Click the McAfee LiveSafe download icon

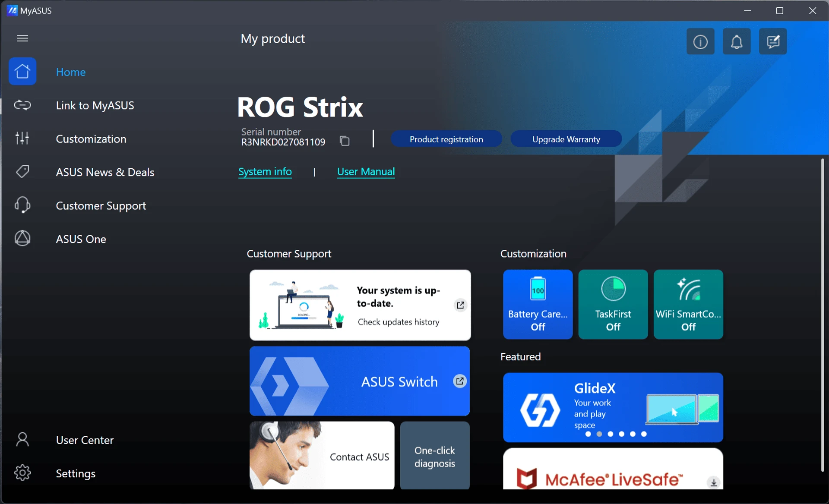point(714,482)
